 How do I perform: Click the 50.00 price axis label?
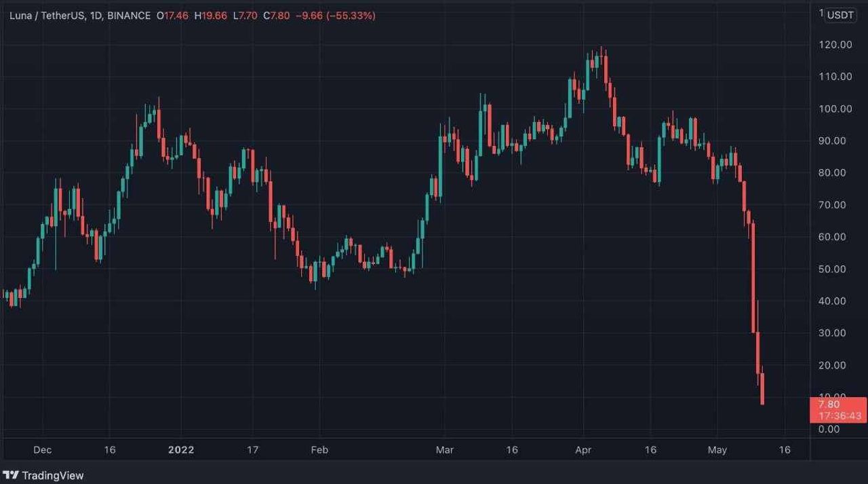pyautogui.click(x=833, y=269)
